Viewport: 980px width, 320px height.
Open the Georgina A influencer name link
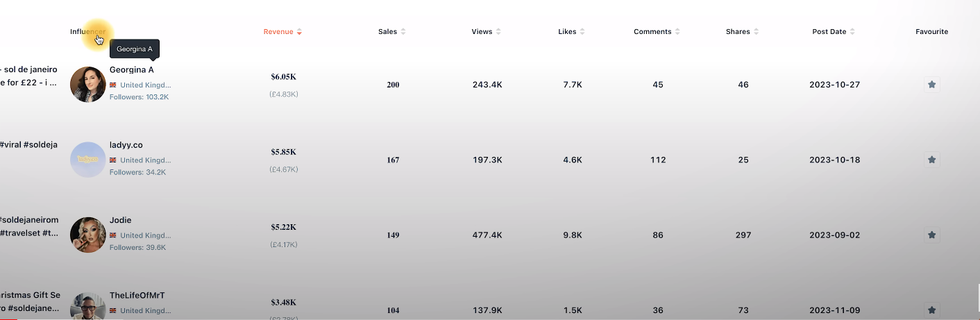[x=132, y=70]
